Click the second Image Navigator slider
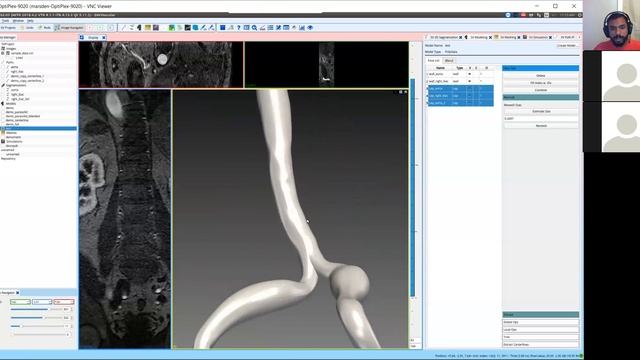Viewport: 640px width, 360px height. [35, 318]
